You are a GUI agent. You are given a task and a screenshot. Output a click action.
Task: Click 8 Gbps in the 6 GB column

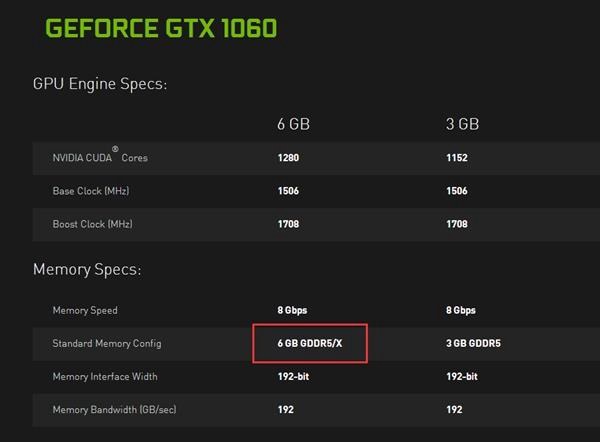click(x=293, y=311)
